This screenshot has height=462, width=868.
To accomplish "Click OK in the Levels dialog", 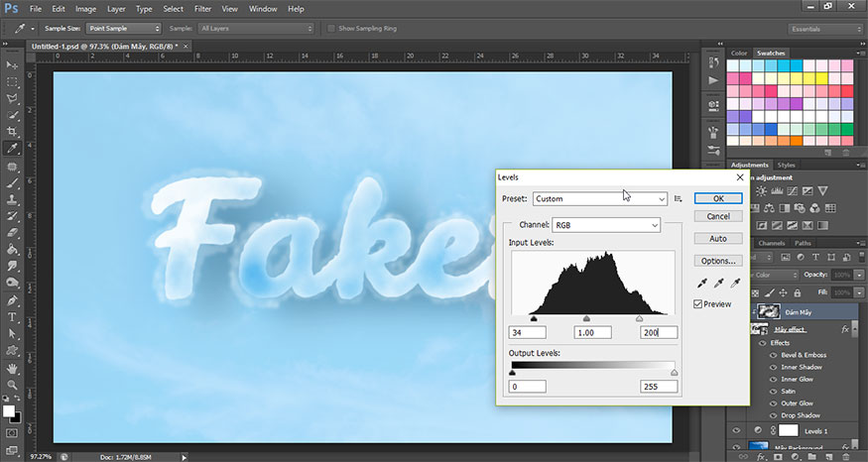I will 718,198.
